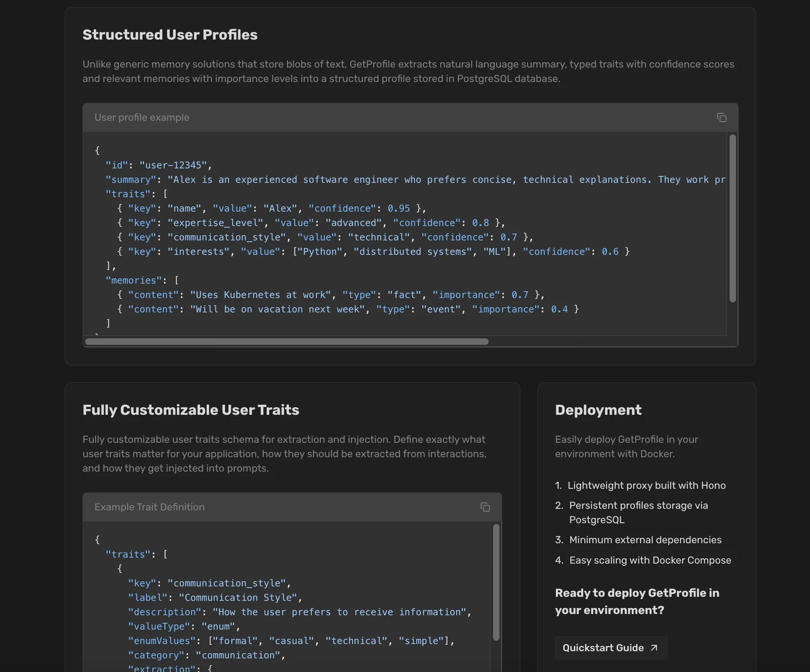Click the "summary" line in profile JSON
The image size is (810, 672).
tap(354, 180)
